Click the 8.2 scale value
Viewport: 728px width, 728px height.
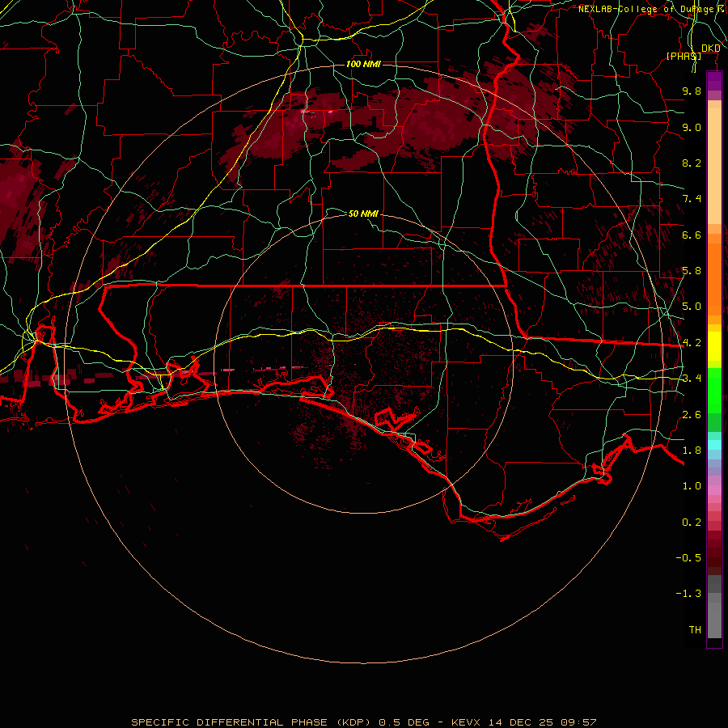[x=692, y=163]
